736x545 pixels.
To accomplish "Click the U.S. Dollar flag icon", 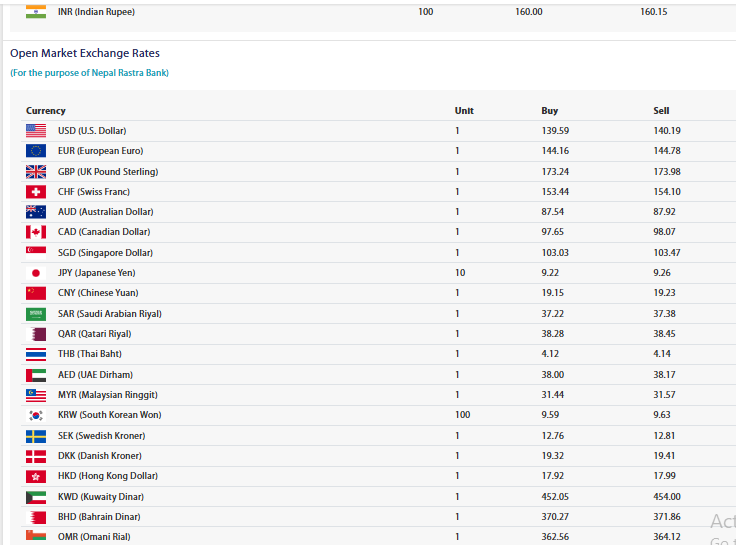I will (36, 131).
